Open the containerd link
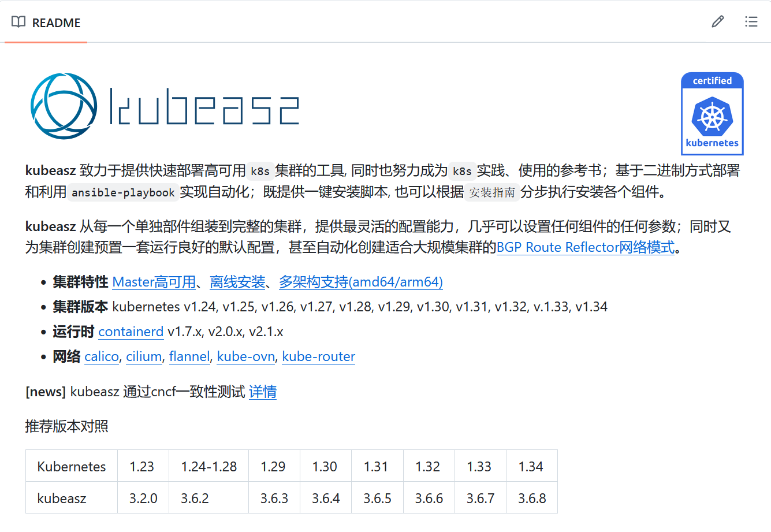 click(x=131, y=332)
